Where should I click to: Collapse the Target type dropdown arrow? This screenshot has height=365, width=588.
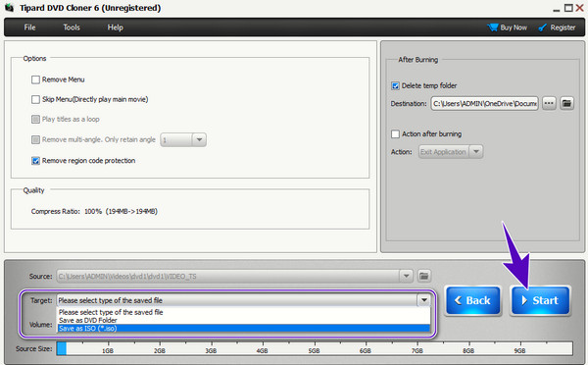(x=423, y=300)
